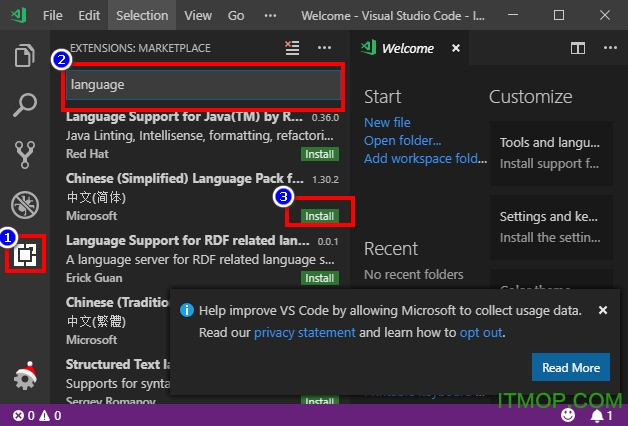
Task: Click the Java Linting, Intellisense description
Action: click(199, 136)
